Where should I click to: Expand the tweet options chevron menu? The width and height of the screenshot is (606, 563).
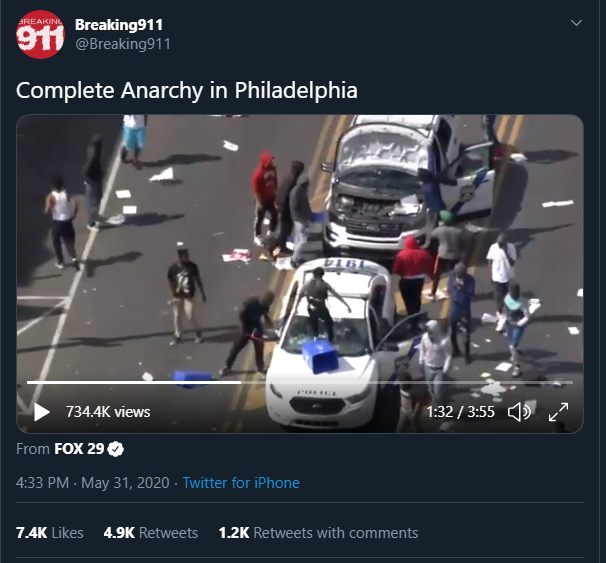[576, 23]
